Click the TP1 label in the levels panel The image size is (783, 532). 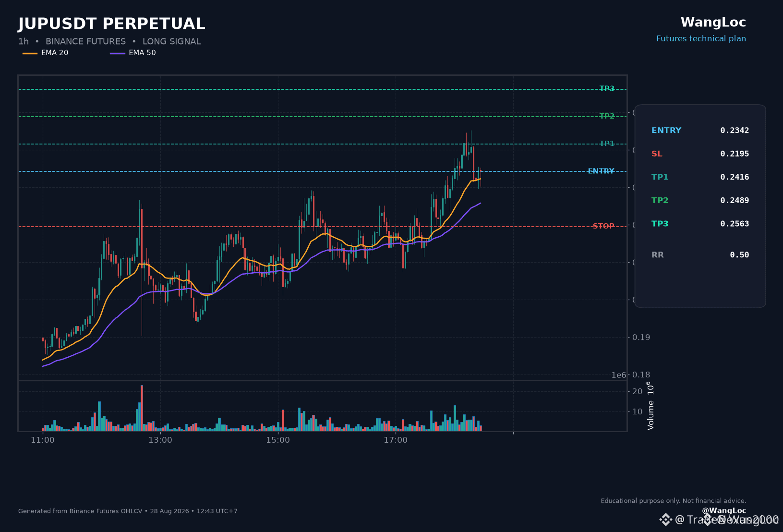660,177
